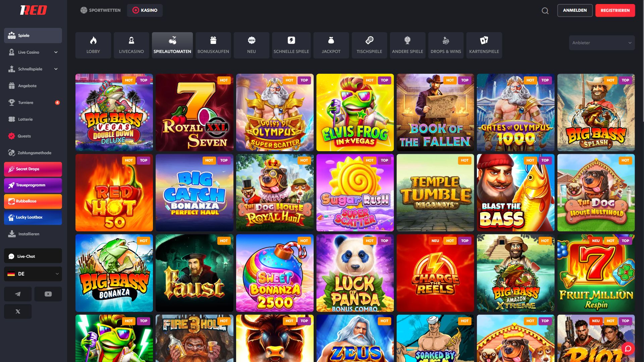The height and width of the screenshot is (362, 644).
Task: Expand the Schnellspiele sidebar chevron
Action: pyautogui.click(x=56, y=69)
